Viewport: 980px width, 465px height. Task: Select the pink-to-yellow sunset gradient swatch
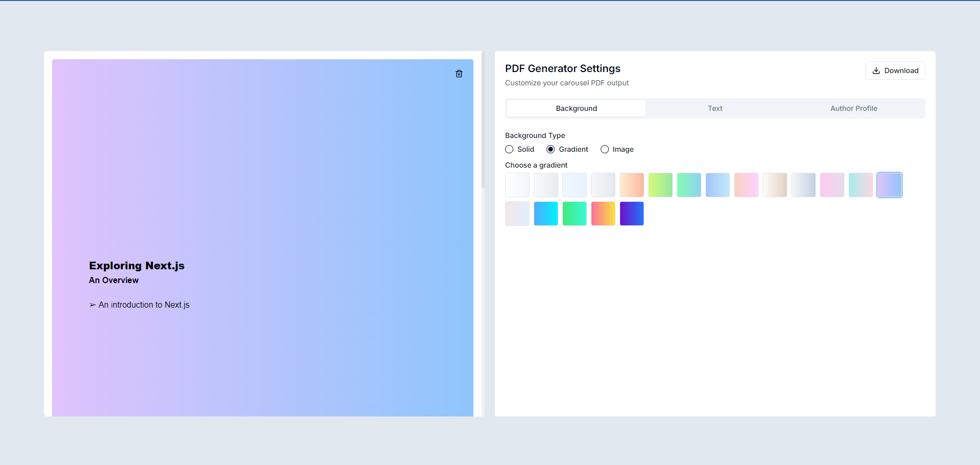pos(603,214)
